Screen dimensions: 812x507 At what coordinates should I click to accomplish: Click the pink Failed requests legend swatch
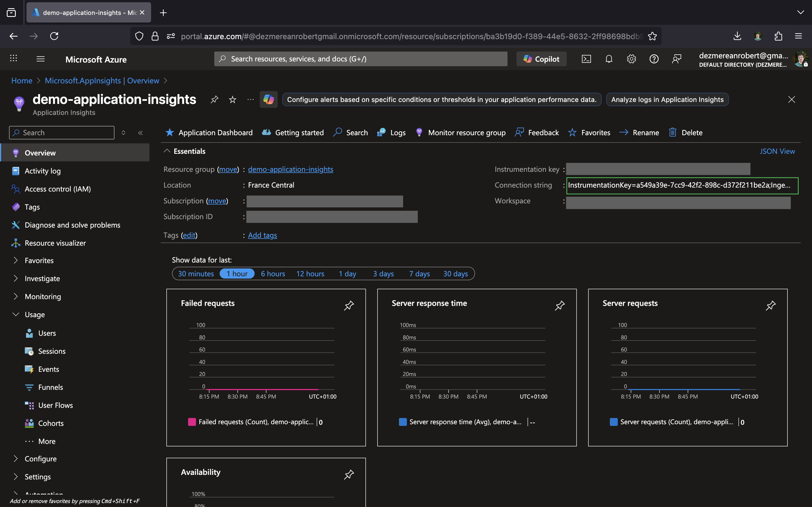pyautogui.click(x=192, y=422)
